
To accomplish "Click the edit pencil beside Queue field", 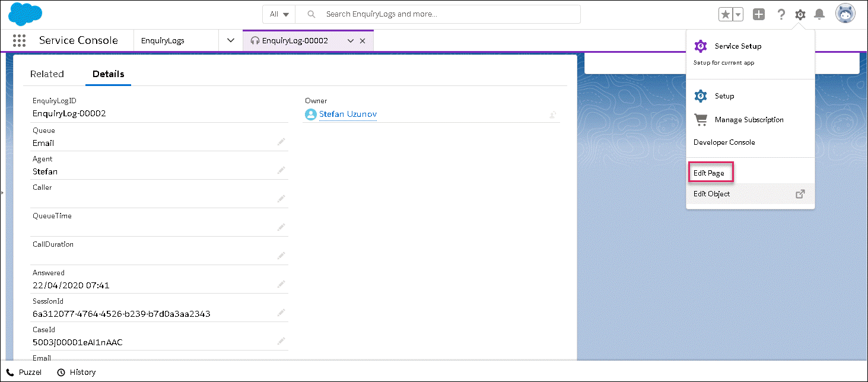I will coord(281,142).
